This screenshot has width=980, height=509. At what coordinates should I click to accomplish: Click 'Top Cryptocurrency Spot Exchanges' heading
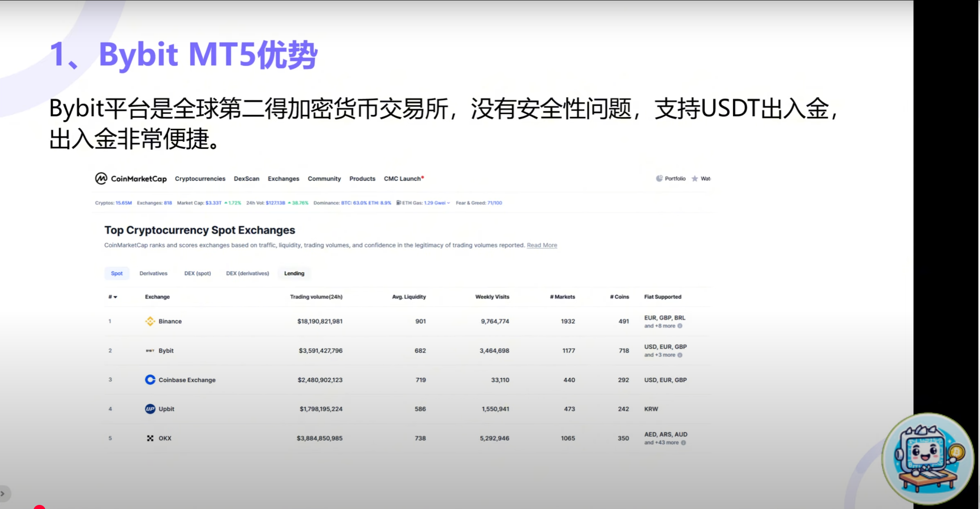point(200,230)
